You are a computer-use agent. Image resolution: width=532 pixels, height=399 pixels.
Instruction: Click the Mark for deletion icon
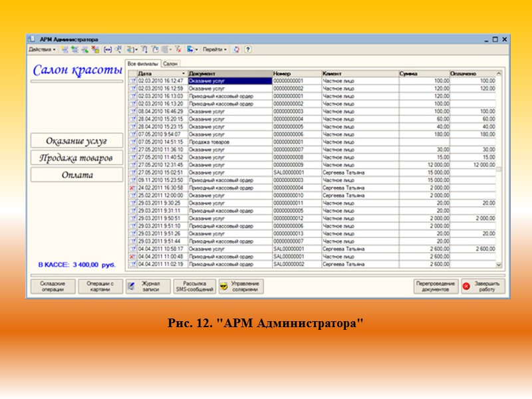point(95,49)
